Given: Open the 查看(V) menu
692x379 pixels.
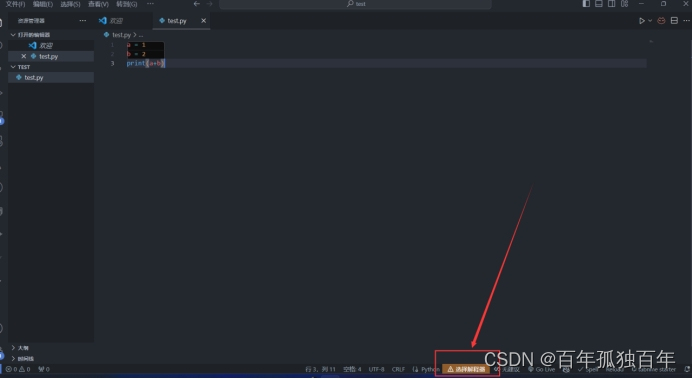Looking at the screenshot, I should click(98, 4).
